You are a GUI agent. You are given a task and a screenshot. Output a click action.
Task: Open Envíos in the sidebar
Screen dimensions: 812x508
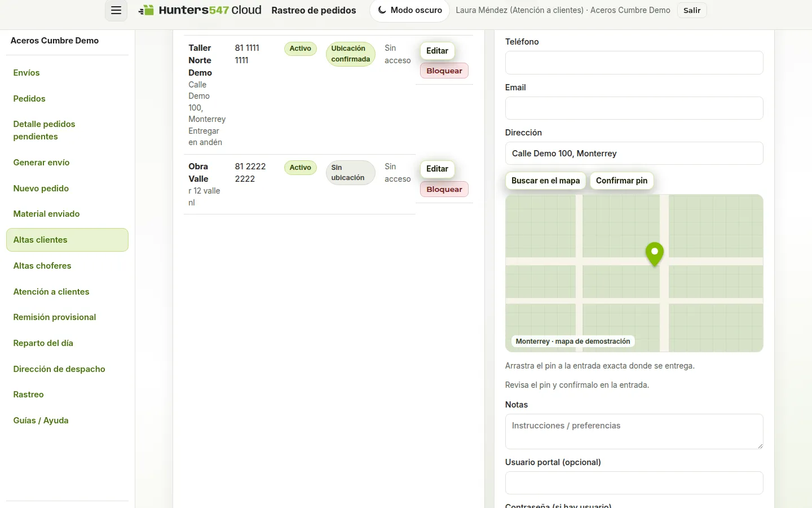(x=67, y=73)
